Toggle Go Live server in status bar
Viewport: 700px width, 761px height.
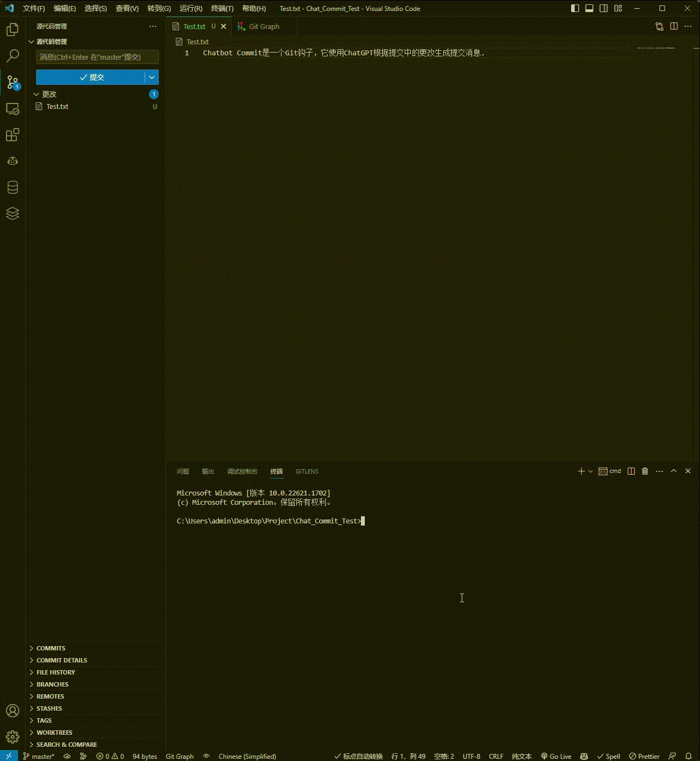tap(556, 756)
